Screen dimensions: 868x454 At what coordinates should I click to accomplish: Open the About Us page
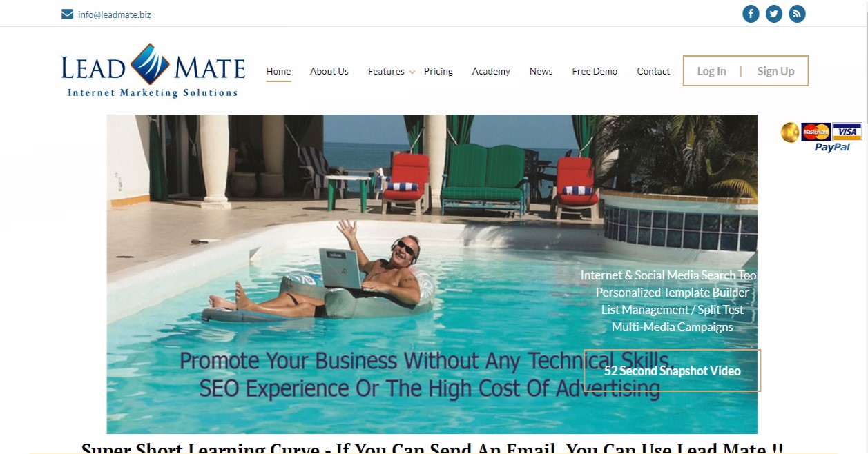click(329, 71)
